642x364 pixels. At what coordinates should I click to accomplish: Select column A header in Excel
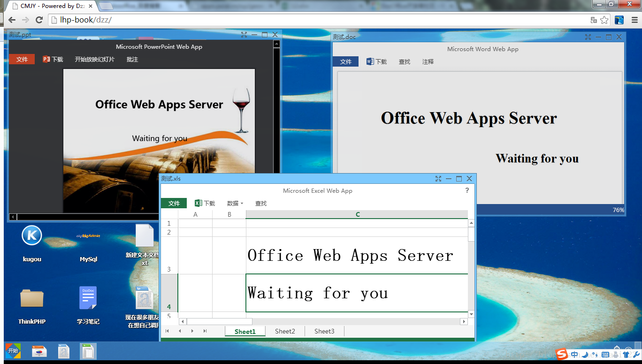pyautogui.click(x=195, y=214)
